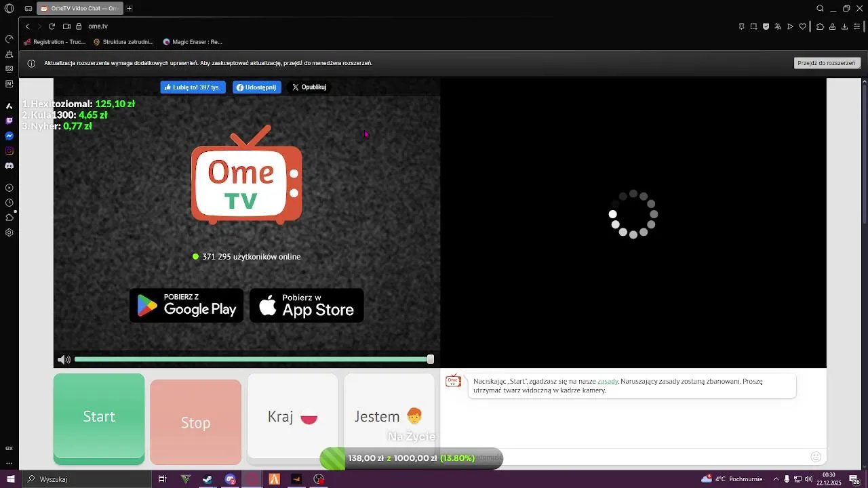Go back to the previous page
This screenshot has height=488, width=868.
point(28,26)
